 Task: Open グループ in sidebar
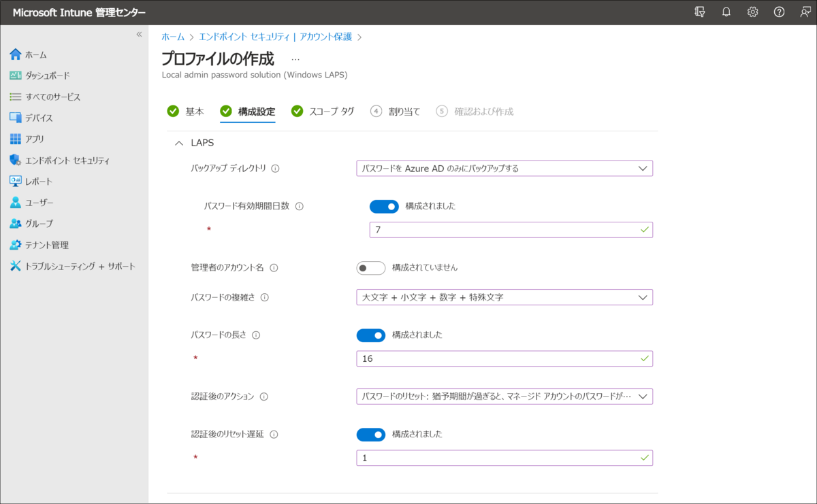point(39,224)
